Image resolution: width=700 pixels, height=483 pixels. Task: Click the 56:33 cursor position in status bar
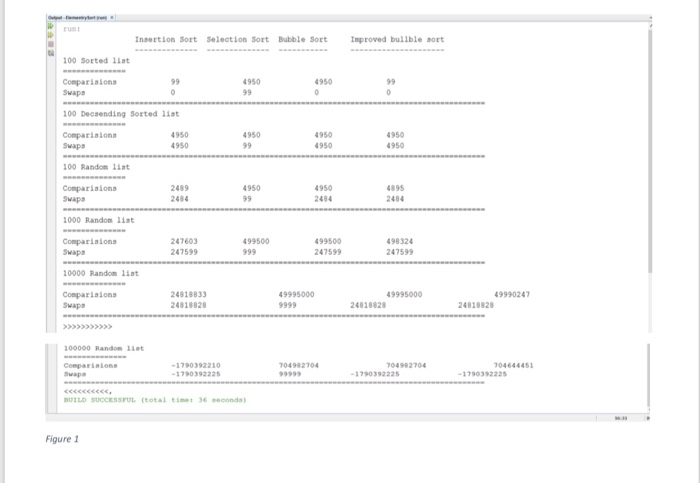coord(621,418)
